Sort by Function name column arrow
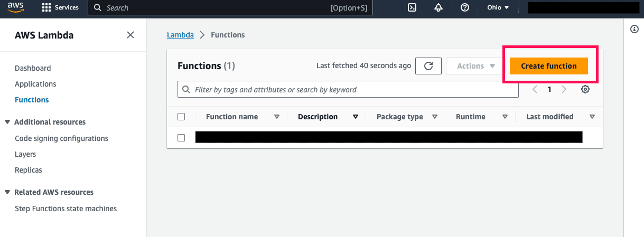The width and height of the screenshot is (644, 237). tap(277, 117)
